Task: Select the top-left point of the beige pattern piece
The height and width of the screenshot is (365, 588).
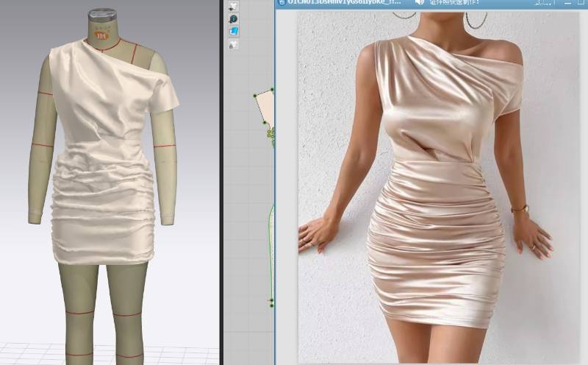Action: [x=255, y=96]
